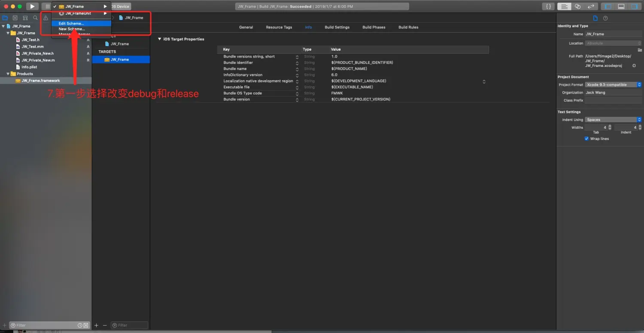Switch to the General tab
The width and height of the screenshot is (644, 333).
point(246,27)
